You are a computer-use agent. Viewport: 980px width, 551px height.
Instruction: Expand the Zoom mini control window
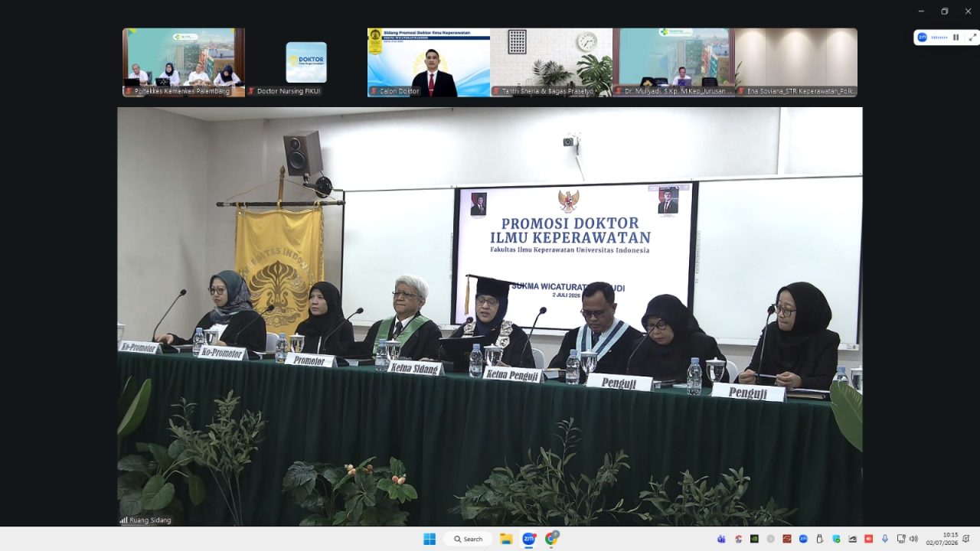[972, 37]
